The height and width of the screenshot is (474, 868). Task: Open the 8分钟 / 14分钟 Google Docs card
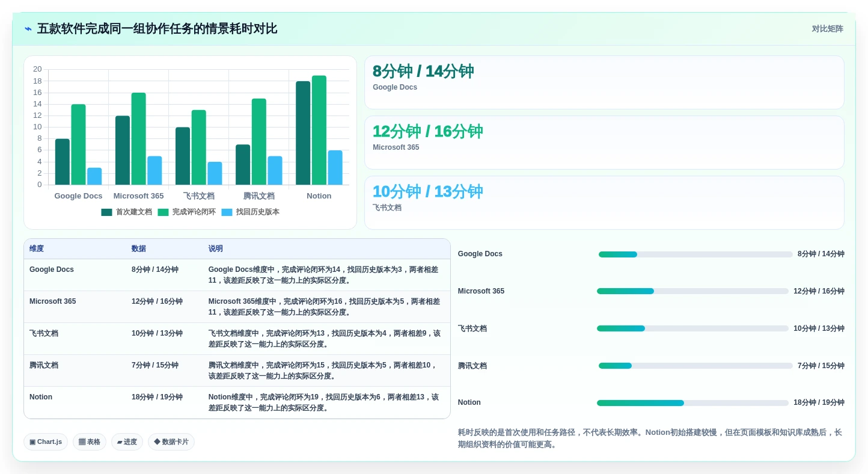point(604,82)
